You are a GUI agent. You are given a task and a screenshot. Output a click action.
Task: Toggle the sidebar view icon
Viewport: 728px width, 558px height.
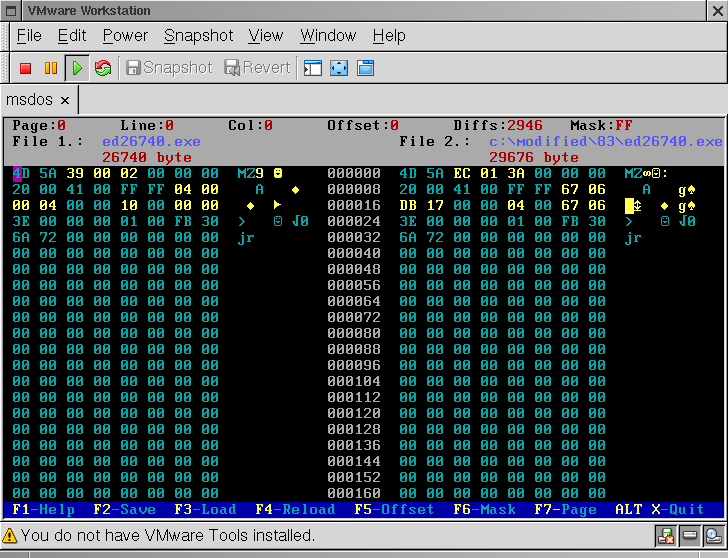(x=313, y=68)
